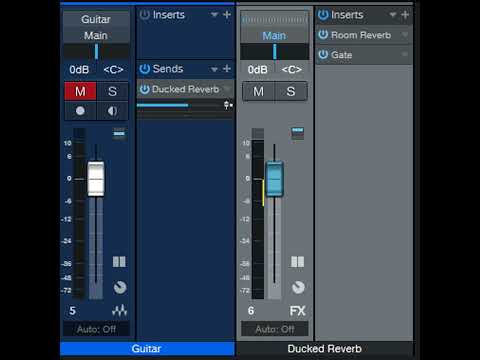Image resolution: width=480 pixels, height=360 pixels.
Task: Click Guitar channel number 5
Action: click(x=72, y=311)
